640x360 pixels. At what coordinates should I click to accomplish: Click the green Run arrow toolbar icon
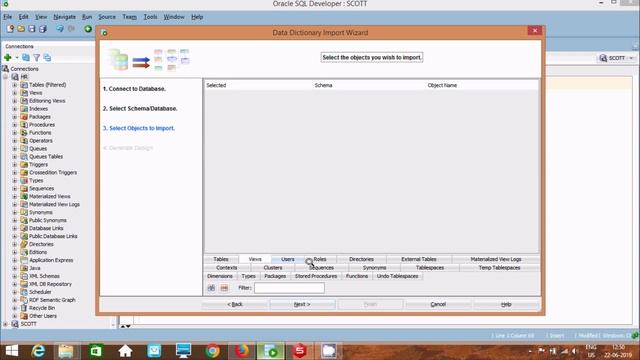(x=88, y=29)
